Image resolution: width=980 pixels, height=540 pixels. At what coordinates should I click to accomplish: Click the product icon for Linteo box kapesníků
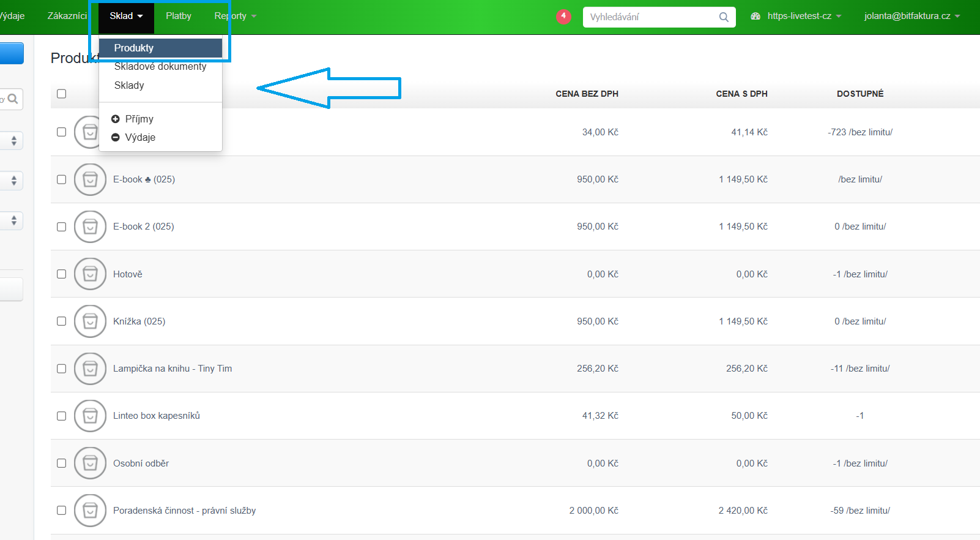(90, 416)
